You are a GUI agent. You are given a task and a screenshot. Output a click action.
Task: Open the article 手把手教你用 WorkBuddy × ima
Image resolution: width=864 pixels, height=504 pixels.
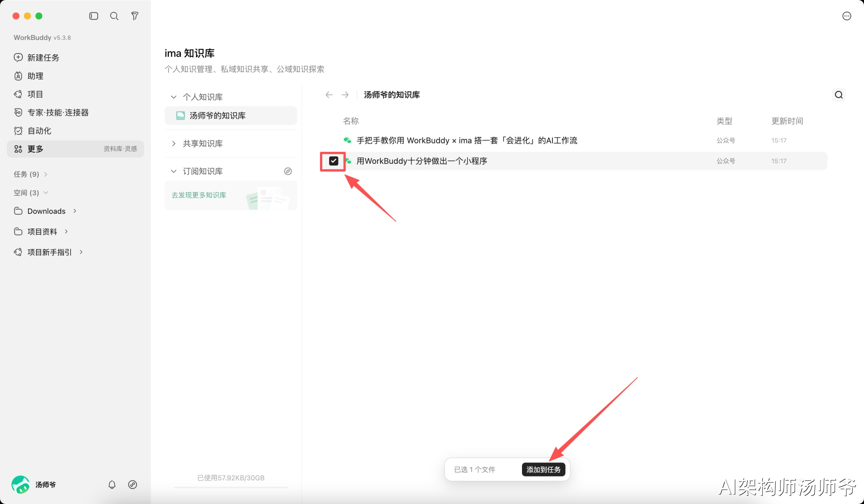pyautogui.click(x=467, y=140)
